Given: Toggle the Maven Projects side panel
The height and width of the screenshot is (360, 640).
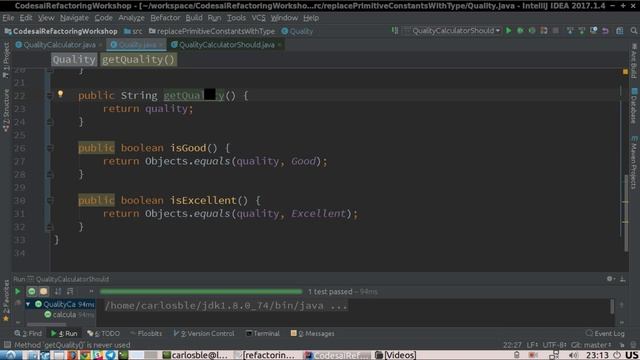Looking at the screenshot, I should point(634,162).
